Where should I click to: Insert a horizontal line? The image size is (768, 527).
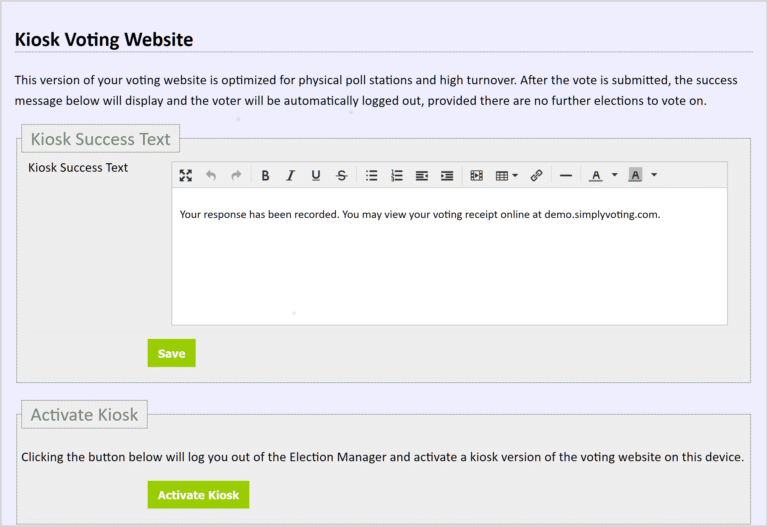tap(566, 175)
